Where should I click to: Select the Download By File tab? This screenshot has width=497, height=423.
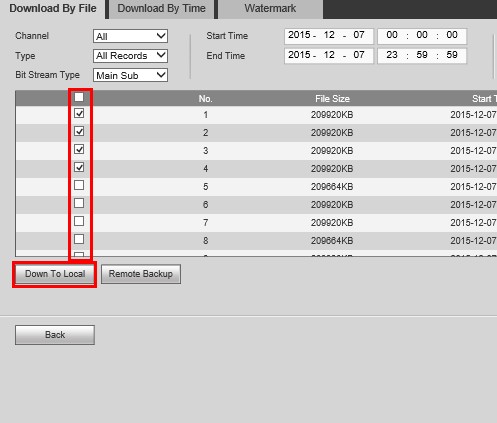click(53, 9)
